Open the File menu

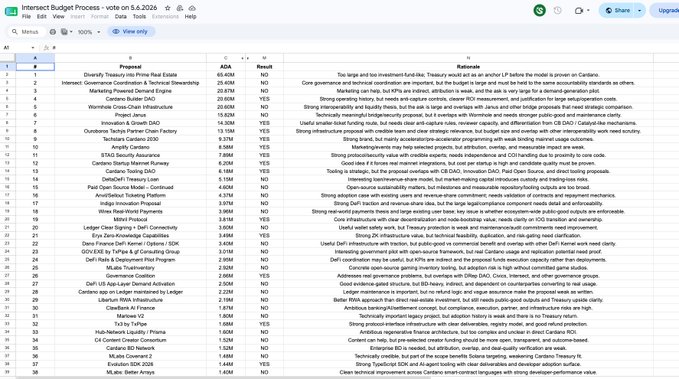coord(26,16)
